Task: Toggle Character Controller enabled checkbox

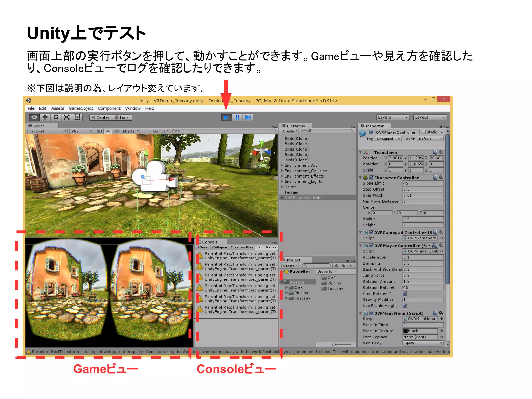Action: pos(371,178)
